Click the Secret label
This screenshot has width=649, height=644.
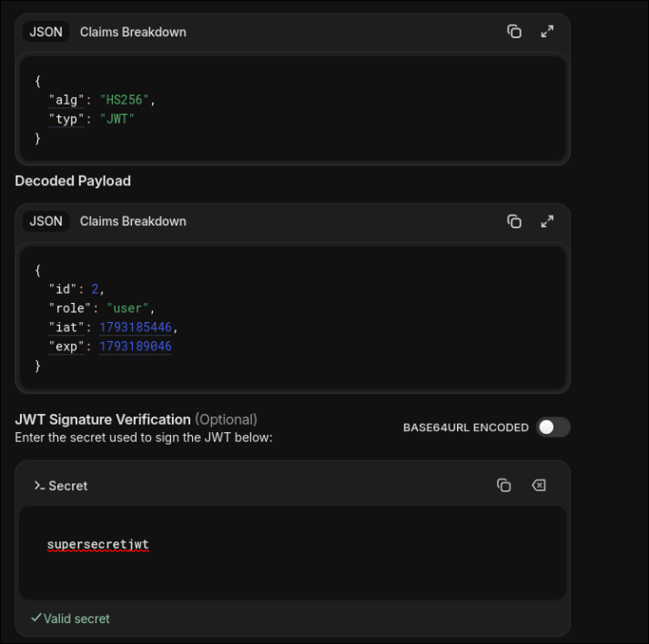(x=68, y=486)
